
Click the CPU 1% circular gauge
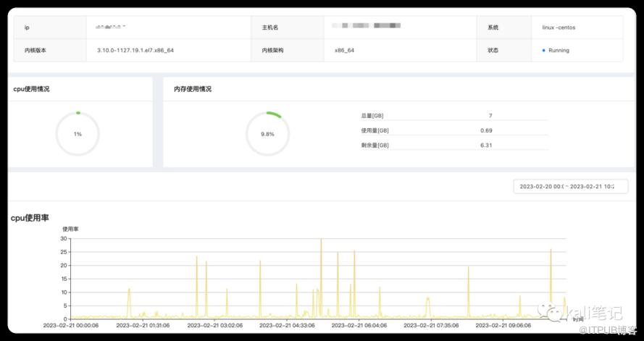tap(78, 134)
